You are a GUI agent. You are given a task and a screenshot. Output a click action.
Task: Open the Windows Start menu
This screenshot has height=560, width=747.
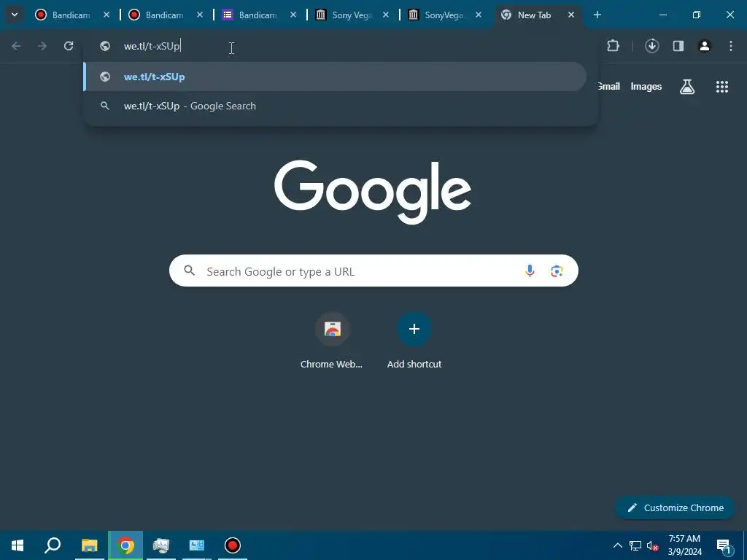(x=18, y=545)
